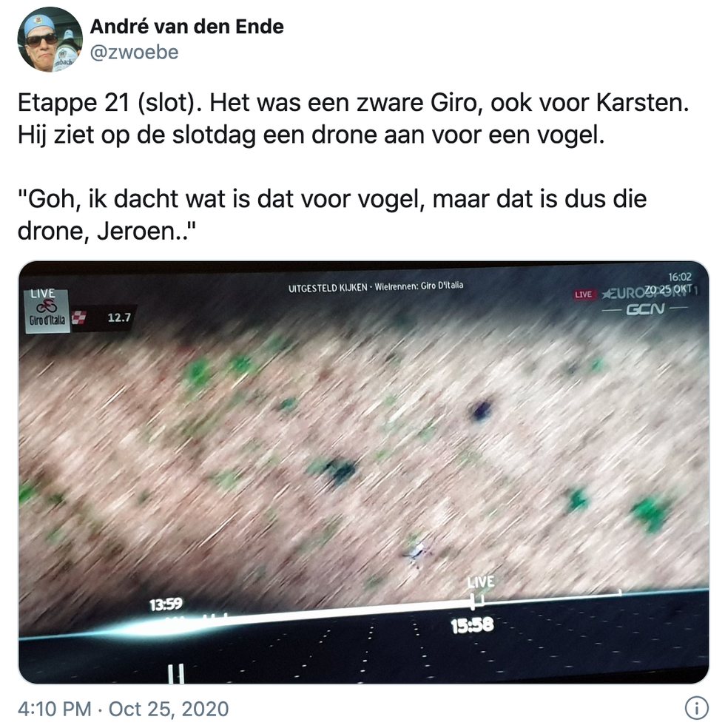Open the André van den Ende name link
Viewport: 725px width, 728px height.
click(186, 27)
